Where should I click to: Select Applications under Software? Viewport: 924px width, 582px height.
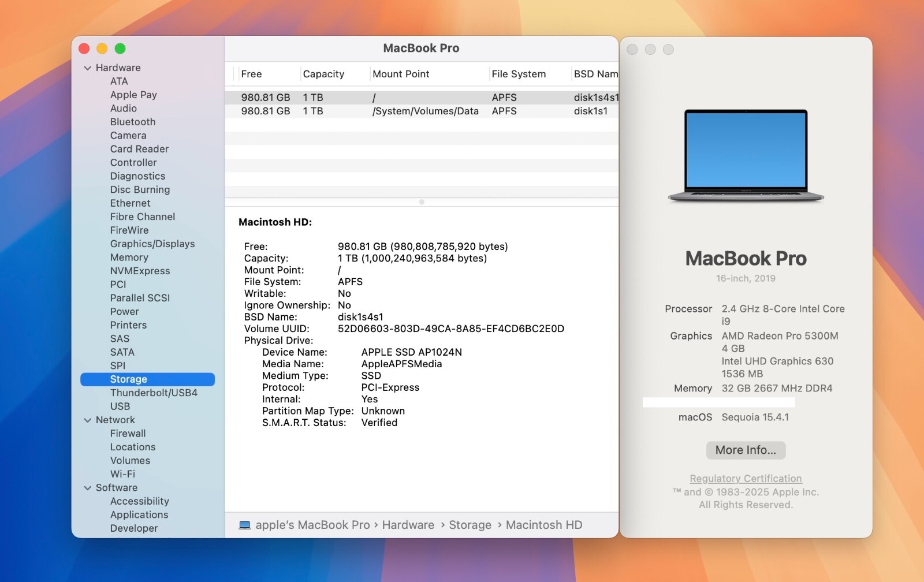[x=139, y=515]
